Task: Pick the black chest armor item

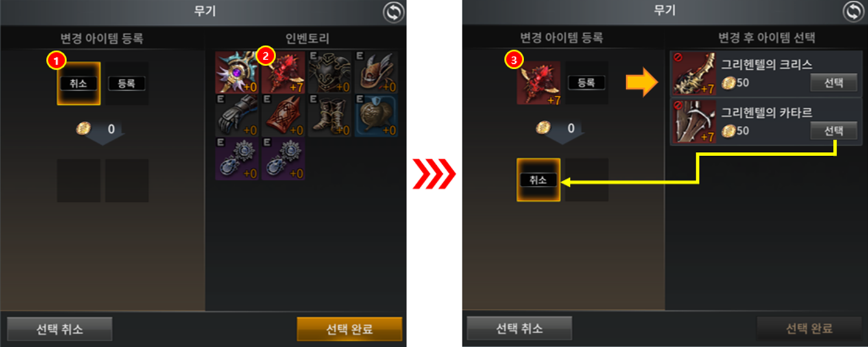Action: point(330,72)
